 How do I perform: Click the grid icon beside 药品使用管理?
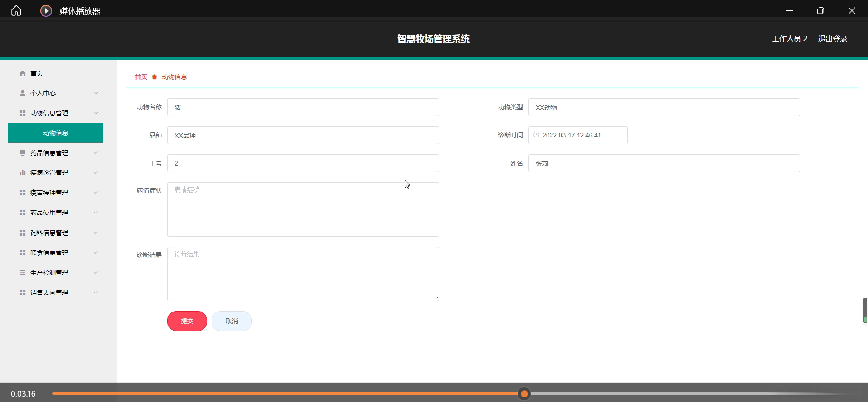click(23, 213)
